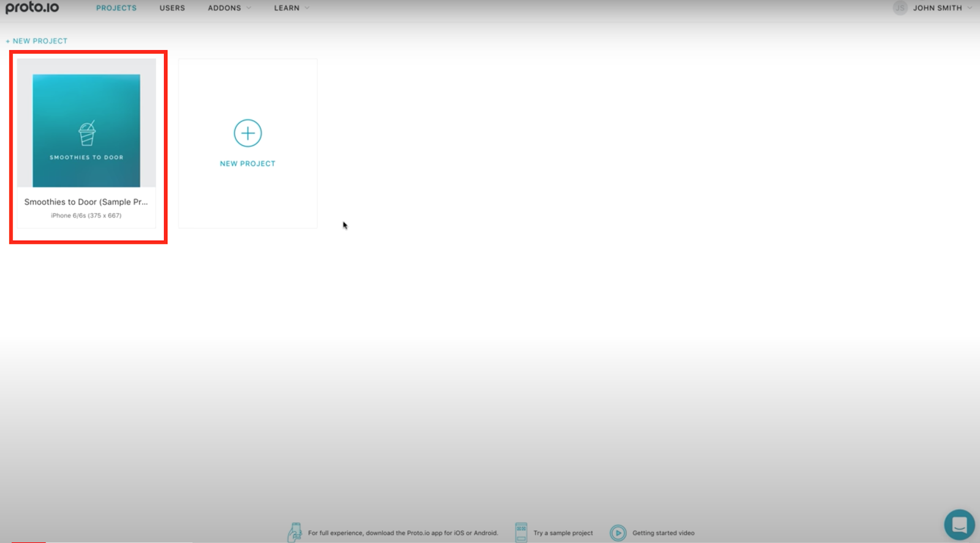980x543 pixels.
Task: Click the + New Project link at top left
Action: tap(37, 41)
